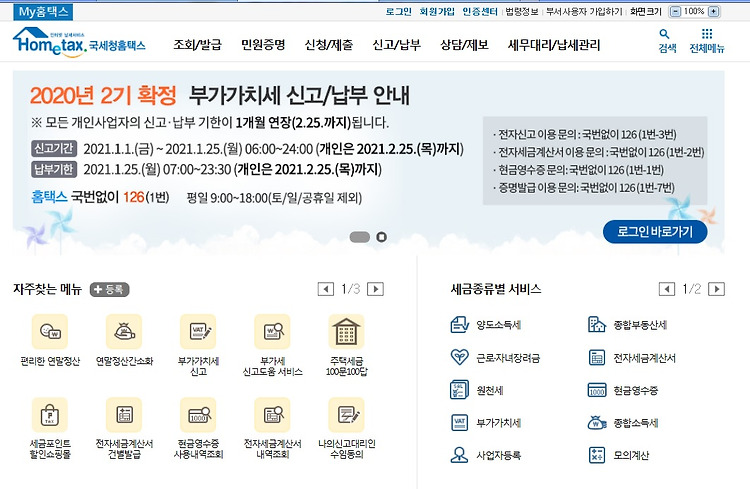Open the 인증센터 link
Screen dimensions: 750x489
pyautogui.click(x=480, y=11)
